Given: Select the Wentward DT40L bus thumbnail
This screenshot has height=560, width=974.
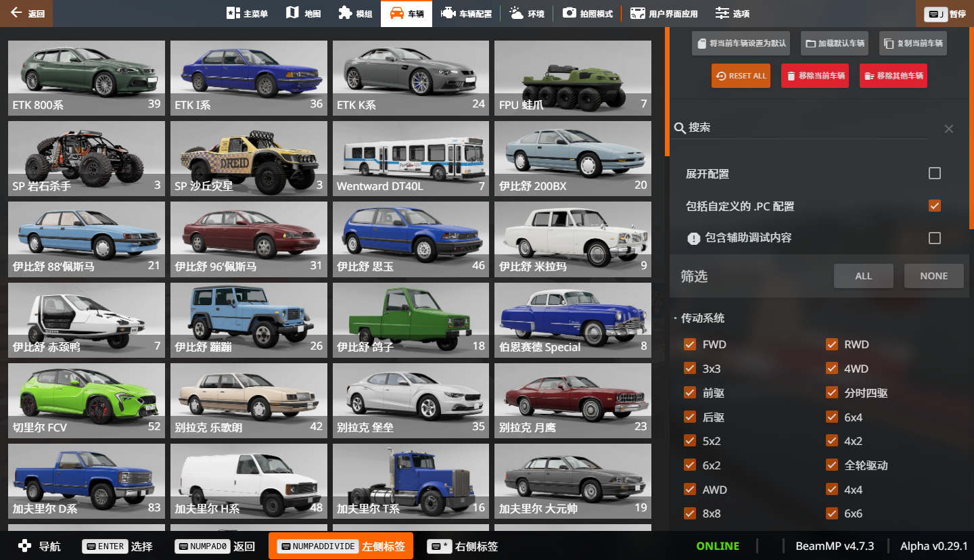Looking at the screenshot, I should click(x=411, y=158).
